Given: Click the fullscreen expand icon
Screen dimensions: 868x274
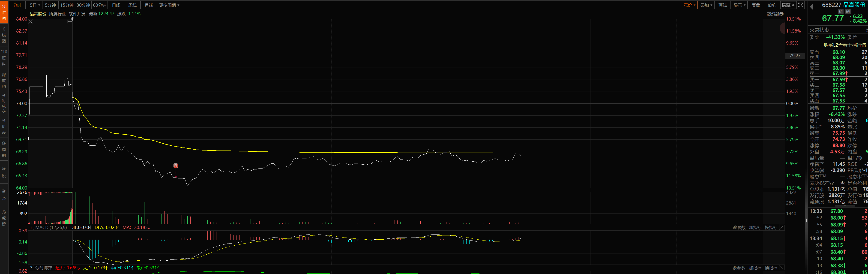Looking at the screenshot, I should point(801,5).
